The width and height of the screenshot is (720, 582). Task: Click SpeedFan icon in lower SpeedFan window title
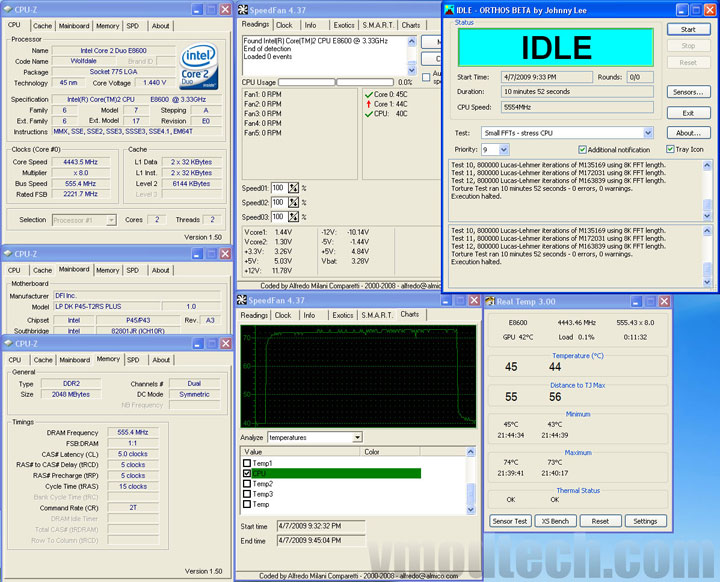point(242,300)
